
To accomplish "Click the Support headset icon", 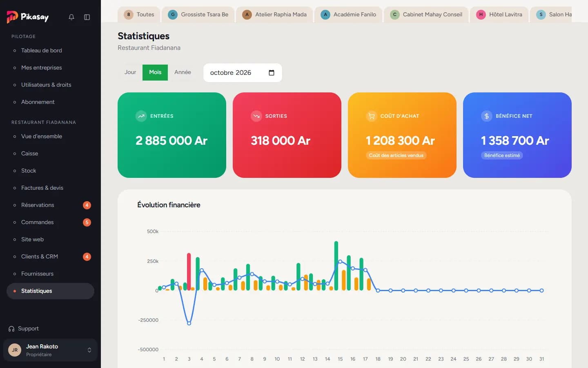I will coord(11,329).
